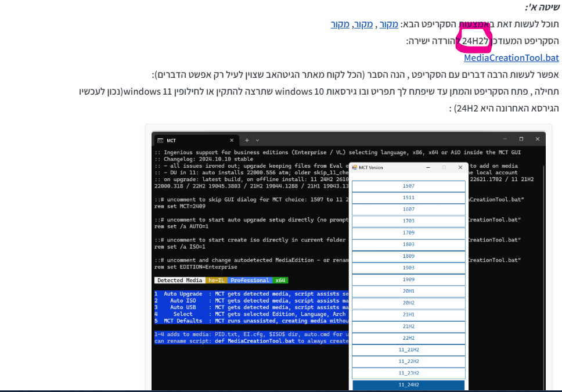
Task: Minimize the MCT Version dialog
Action: (428, 167)
